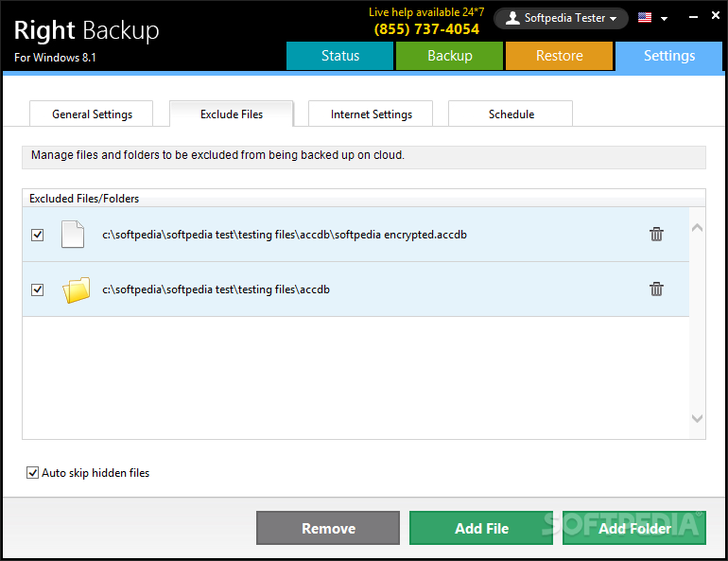Click trash icon for testing files\accdb folder row
The height and width of the screenshot is (561, 728).
[x=656, y=289]
